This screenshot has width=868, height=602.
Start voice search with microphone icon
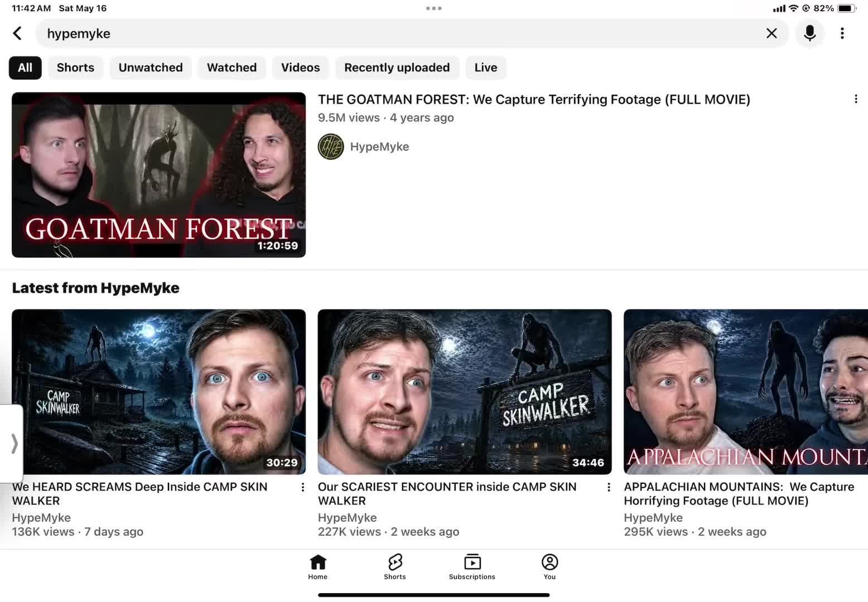point(809,33)
